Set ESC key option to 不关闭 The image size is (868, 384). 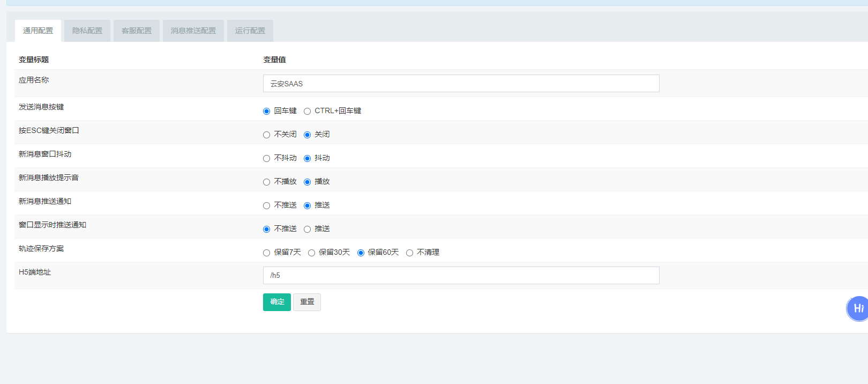click(266, 135)
